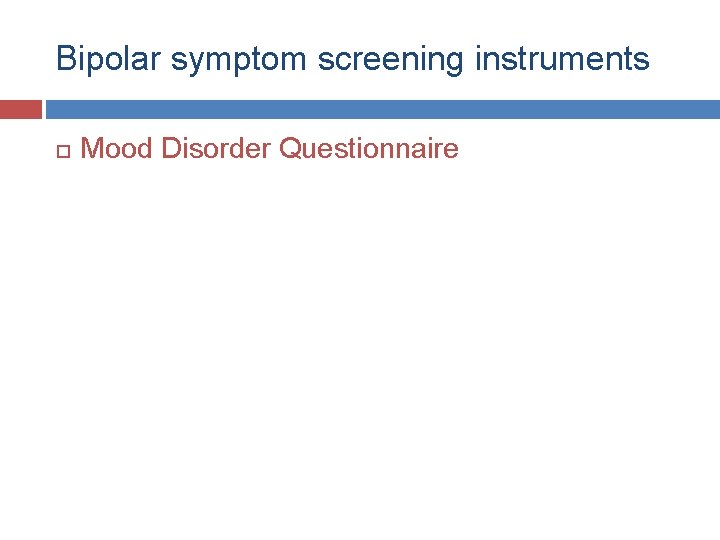Click the hollow square bullet marker
720x540 pixels.
click(x=63, y=151)
